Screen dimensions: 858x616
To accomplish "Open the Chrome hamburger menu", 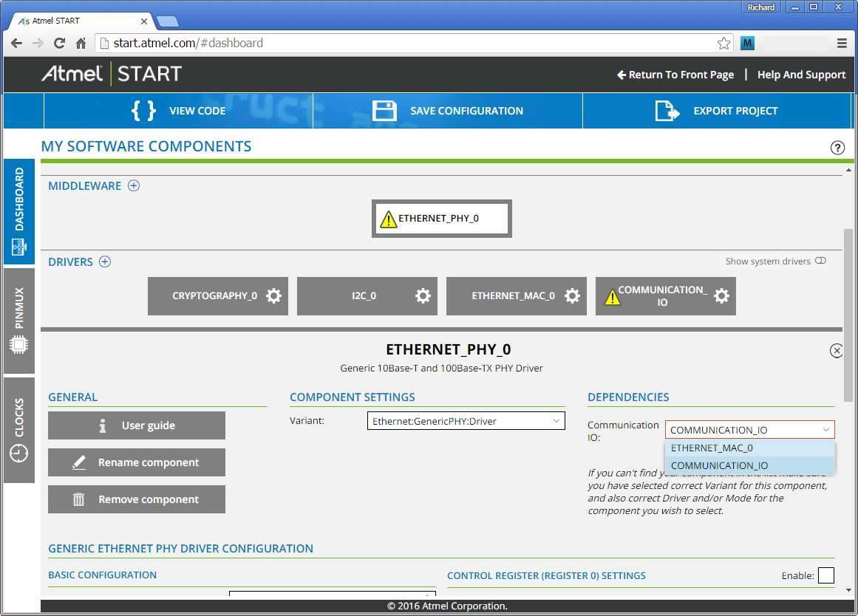I will pos(842,44).
